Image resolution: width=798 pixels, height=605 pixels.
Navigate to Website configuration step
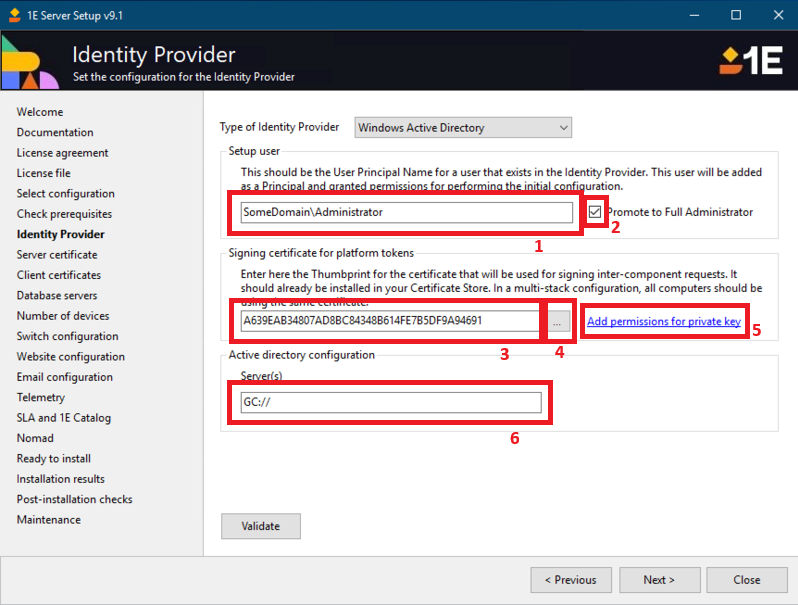click(x=70, y=357)
